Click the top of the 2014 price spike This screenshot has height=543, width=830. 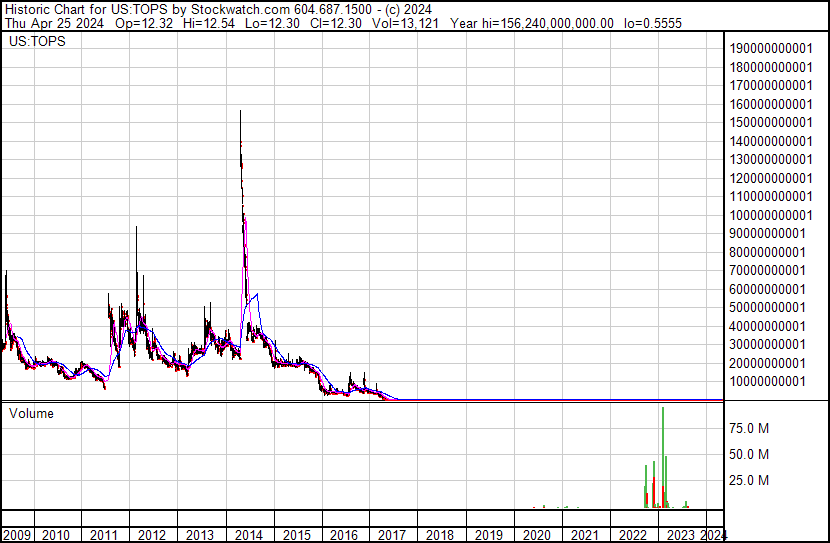point(240,112)
